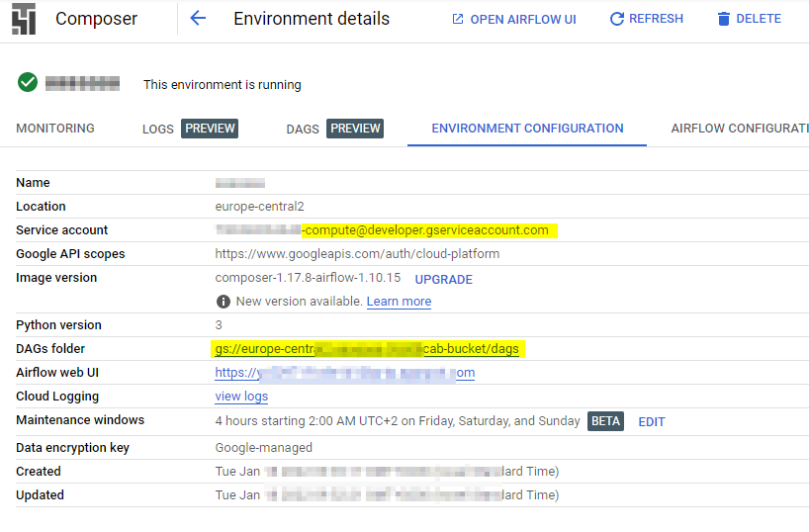Open the Airflow web UI URL
Image resolution: width=809 pixels, height=532 pixels.
point(344,373)
